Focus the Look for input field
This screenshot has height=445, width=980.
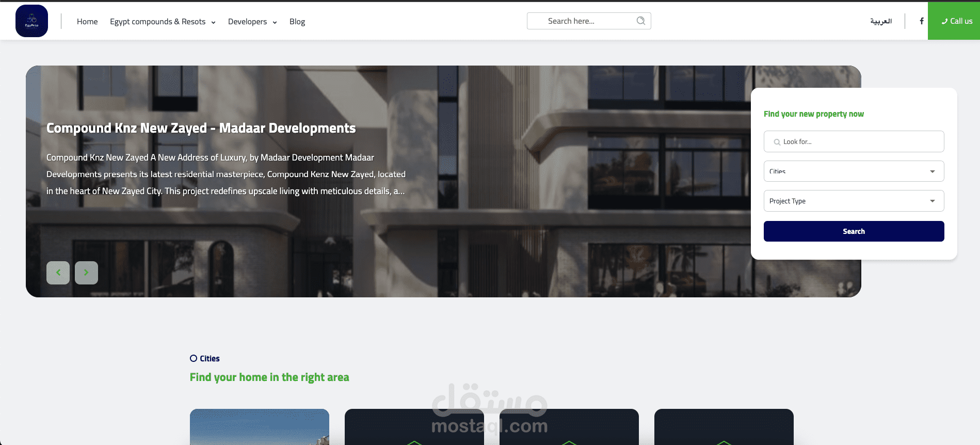click(x=854, y=141)
